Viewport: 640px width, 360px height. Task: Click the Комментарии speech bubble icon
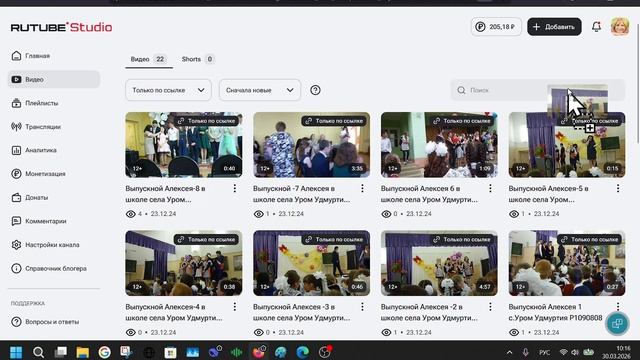coord(16,221)
